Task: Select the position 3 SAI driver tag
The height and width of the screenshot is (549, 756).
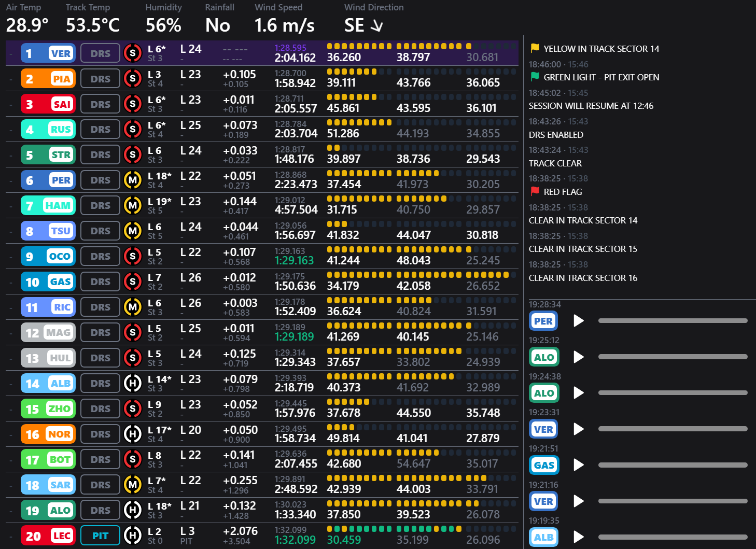Action: point(48,104)
